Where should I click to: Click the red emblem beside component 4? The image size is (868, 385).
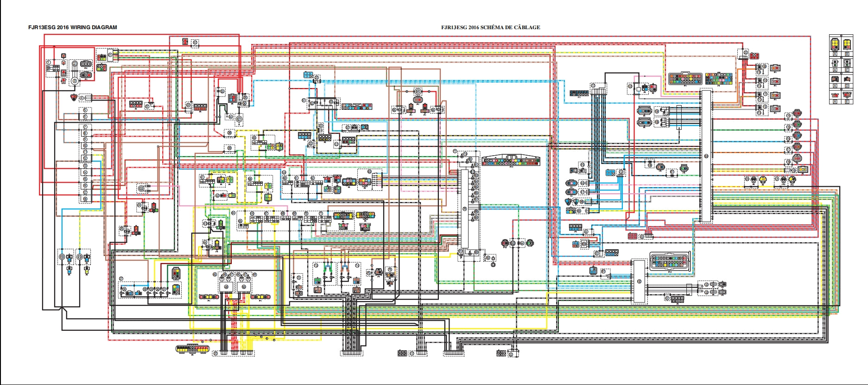point(73,97)
